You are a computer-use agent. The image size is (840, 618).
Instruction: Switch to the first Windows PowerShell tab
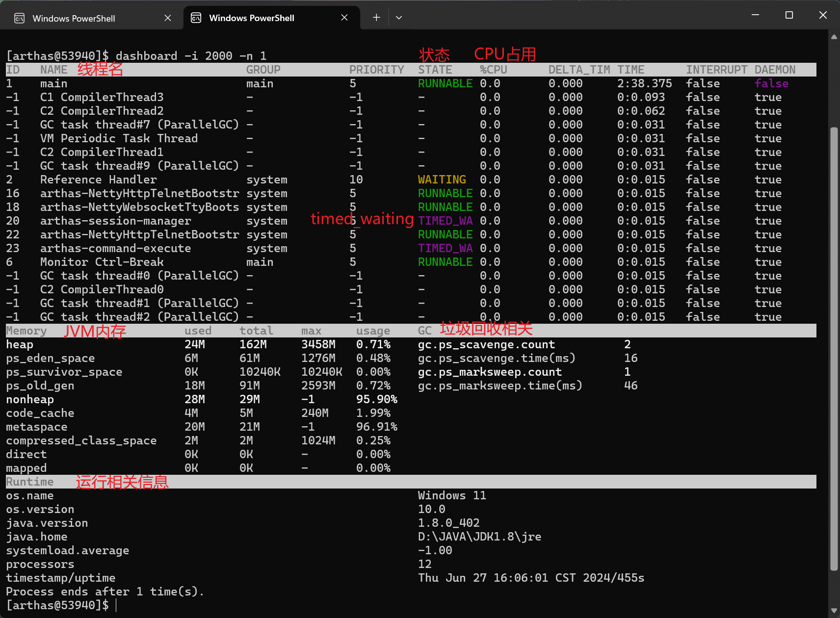74,18
